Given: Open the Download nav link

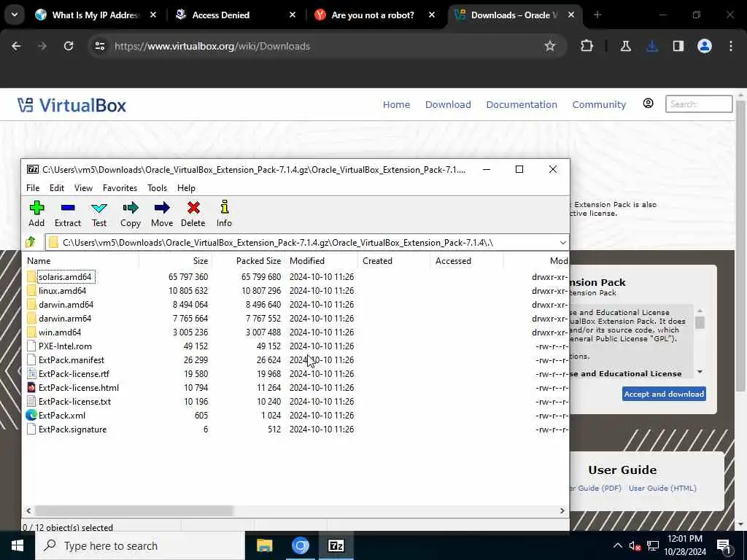Looking at the screenshot, I should [448, 104].
